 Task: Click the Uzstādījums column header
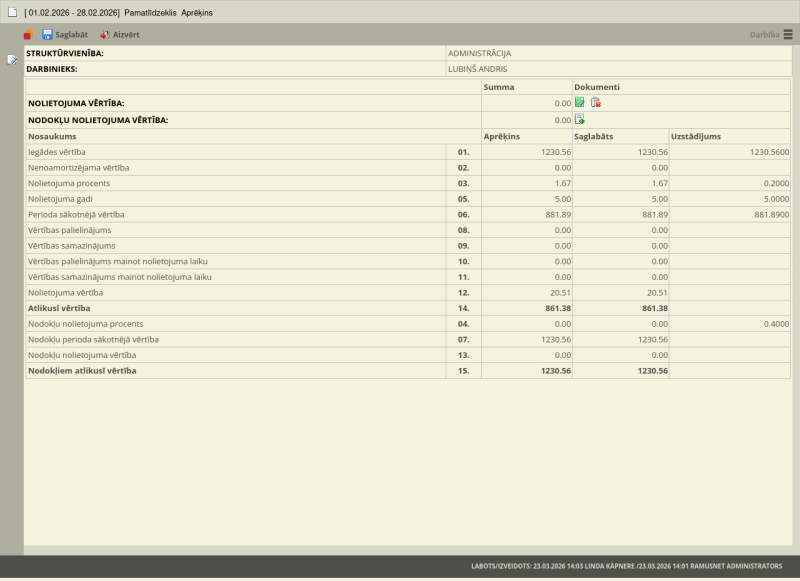pos(697,136)
